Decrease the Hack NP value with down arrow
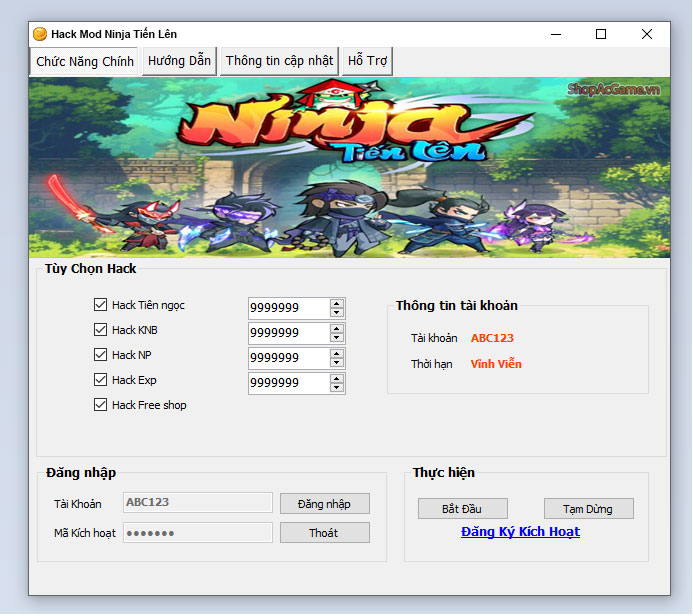693x616 pixels. click(337, 363)
